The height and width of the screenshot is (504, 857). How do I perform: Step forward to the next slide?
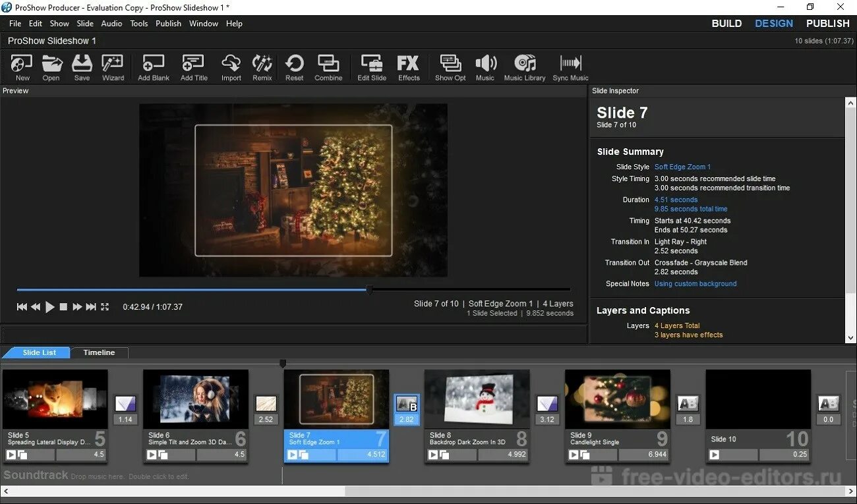coord(77,307)
